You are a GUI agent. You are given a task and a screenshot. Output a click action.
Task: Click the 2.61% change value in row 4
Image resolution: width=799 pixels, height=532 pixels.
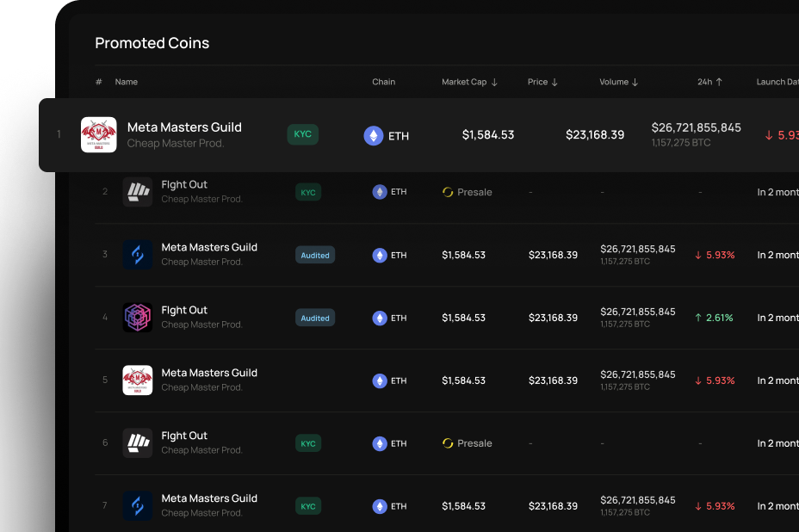click(x=720, y=318)
